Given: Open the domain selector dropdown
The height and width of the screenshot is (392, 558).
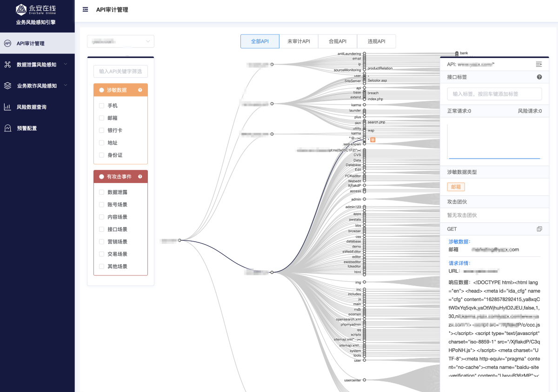Looking at the screenshot, I should click(120, 41).
